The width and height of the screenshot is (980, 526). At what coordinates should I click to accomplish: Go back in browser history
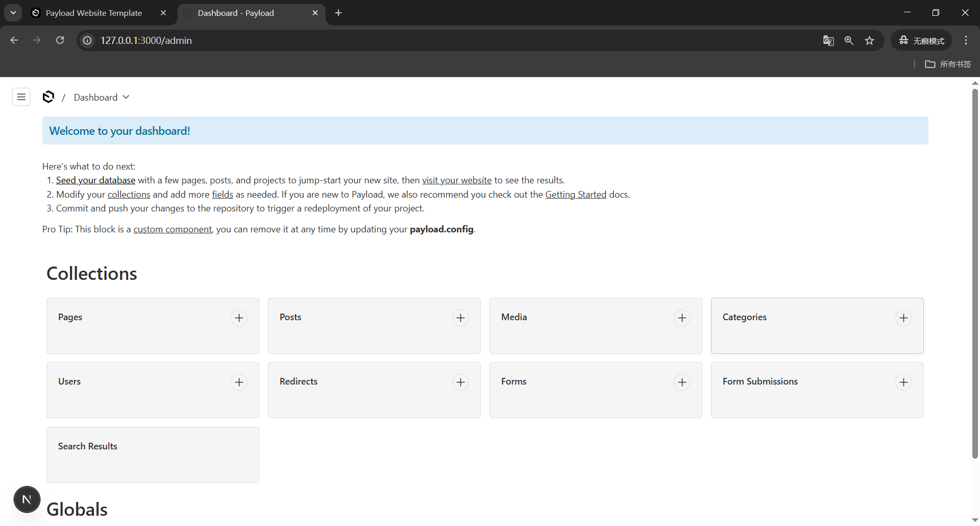click(x=14, y=40)
